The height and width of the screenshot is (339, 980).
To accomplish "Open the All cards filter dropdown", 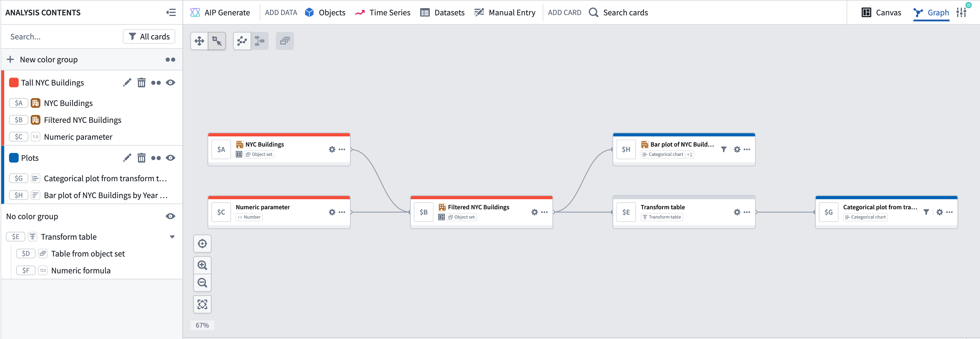I will (x=149, y=36).
